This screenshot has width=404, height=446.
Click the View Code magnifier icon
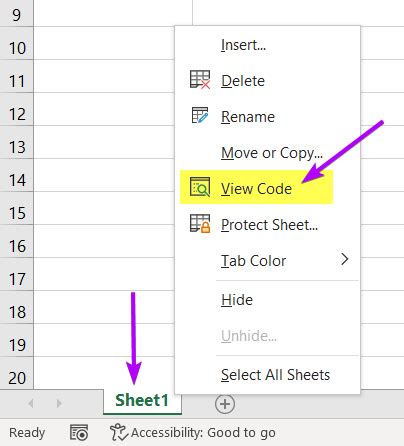point(200,187)
